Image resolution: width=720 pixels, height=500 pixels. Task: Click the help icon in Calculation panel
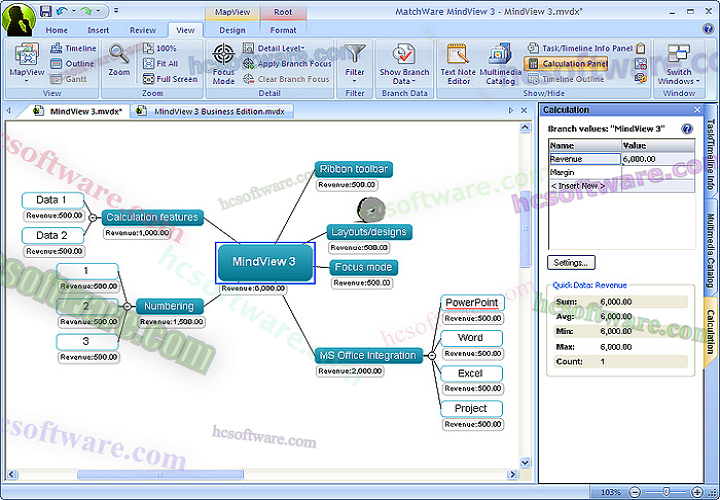(x=687, y=129)
